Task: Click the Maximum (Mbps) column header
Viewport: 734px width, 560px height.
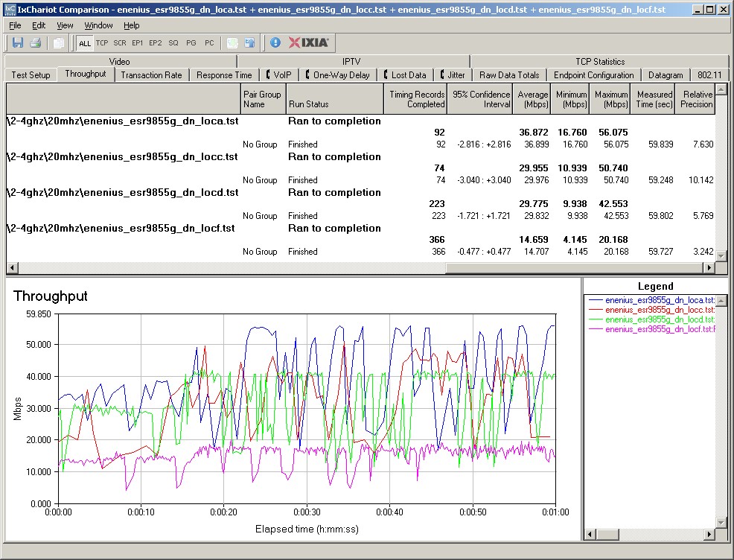Action: (610, 99)
